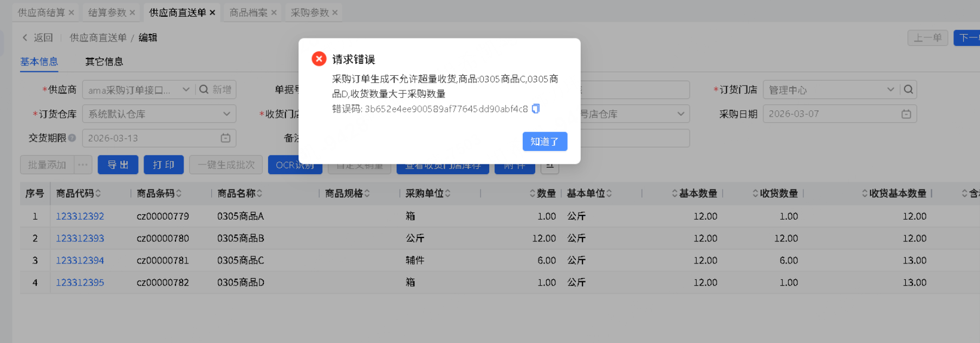Click the 导出 export button

[x=118, y=165]
